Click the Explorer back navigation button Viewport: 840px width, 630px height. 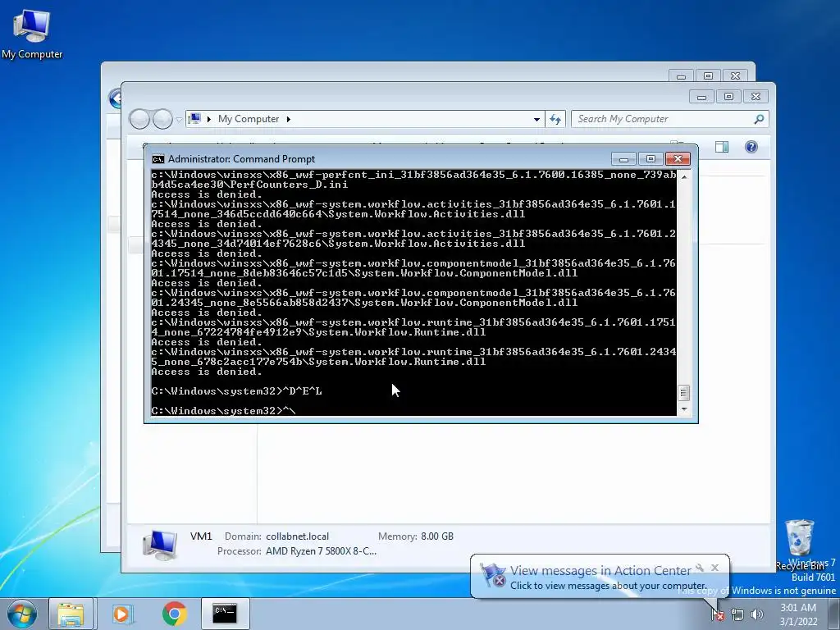(139, 119)
